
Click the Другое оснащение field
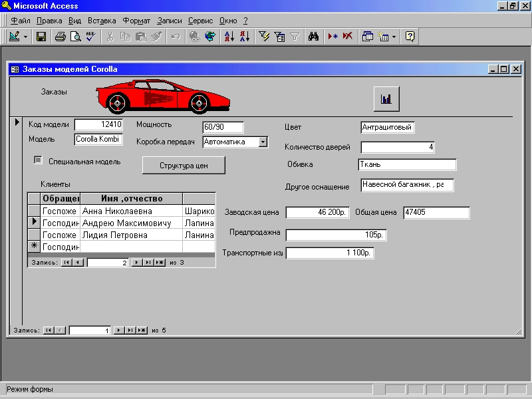pyautogui.click(x=407, y=186)
